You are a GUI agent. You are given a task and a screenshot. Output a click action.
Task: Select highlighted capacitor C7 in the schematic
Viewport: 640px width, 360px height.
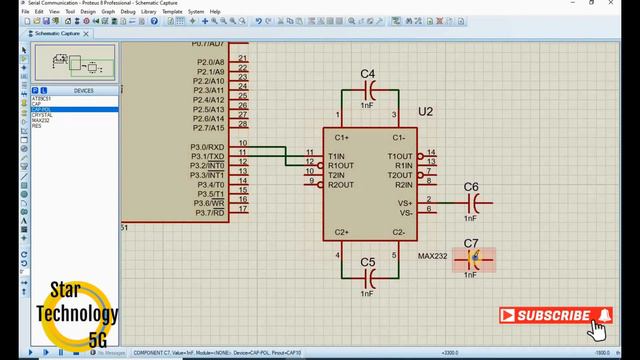tap(473, 260)
